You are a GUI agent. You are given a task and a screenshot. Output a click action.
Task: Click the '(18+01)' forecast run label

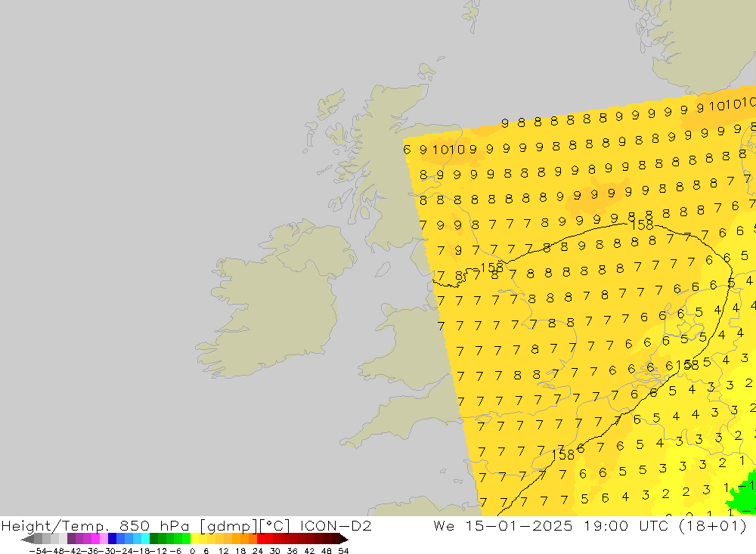pos(713,525)
